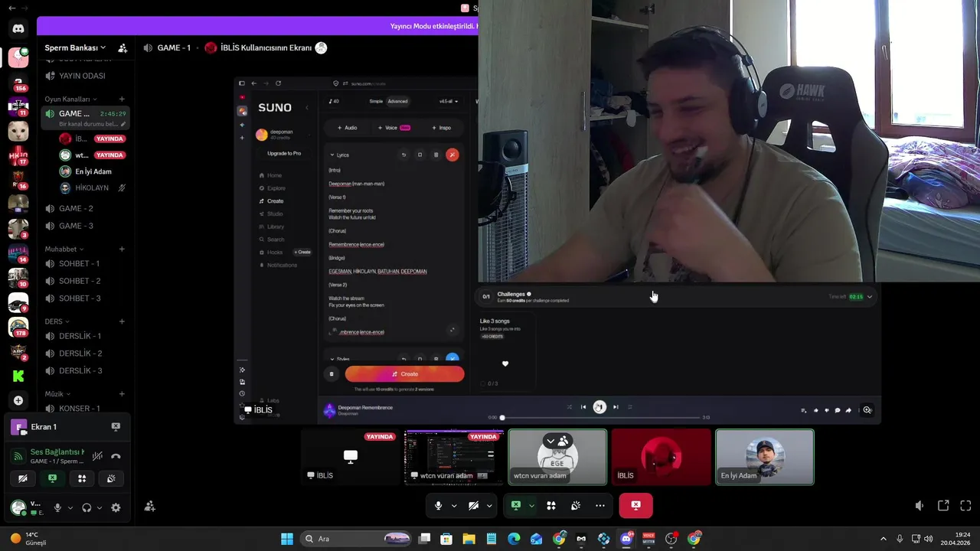This screenshot has height=551, width=980.
Task: Collapse the DERS category
Action: point(57,321)
